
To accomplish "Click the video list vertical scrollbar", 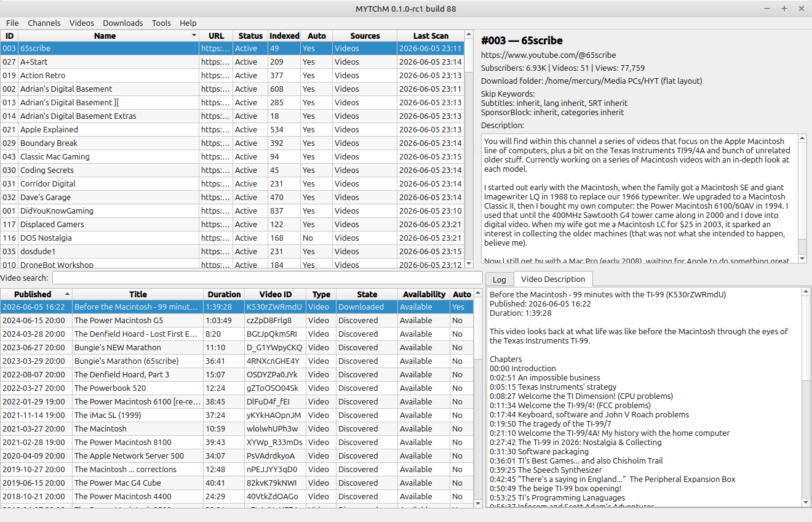I will [478, 398].
